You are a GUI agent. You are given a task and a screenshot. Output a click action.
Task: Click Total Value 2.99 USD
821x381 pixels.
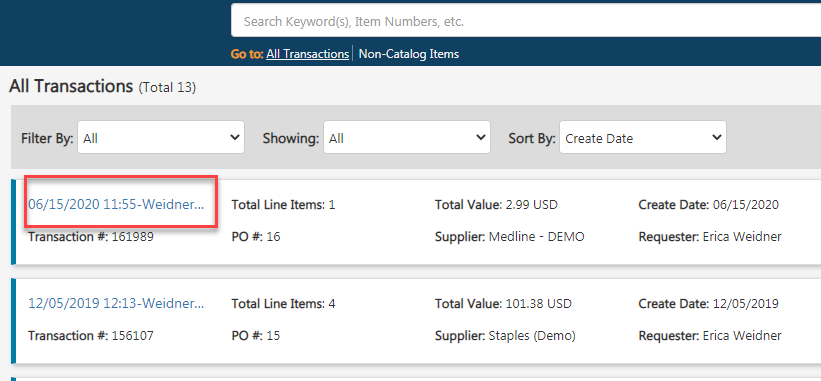[496, 205]
